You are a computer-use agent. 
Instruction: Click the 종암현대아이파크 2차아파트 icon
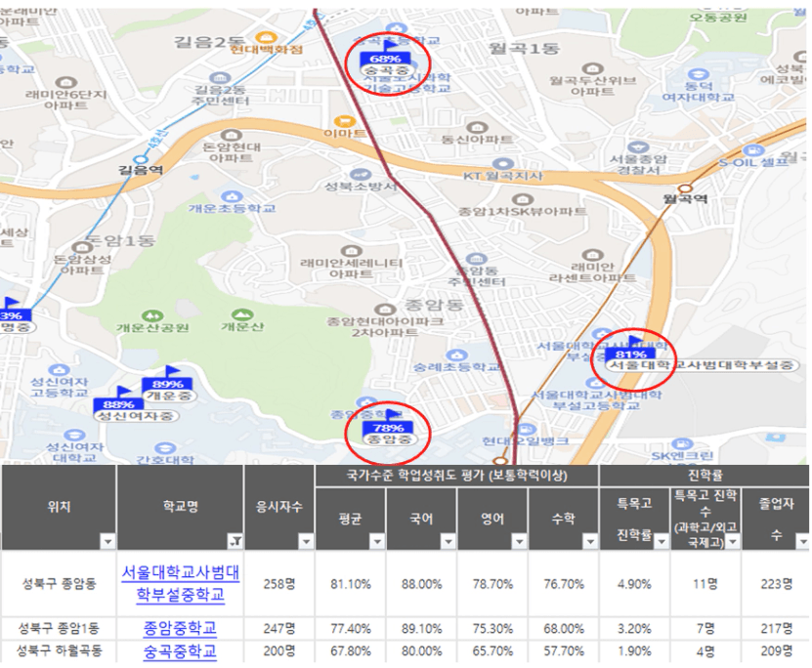point(384,310)
